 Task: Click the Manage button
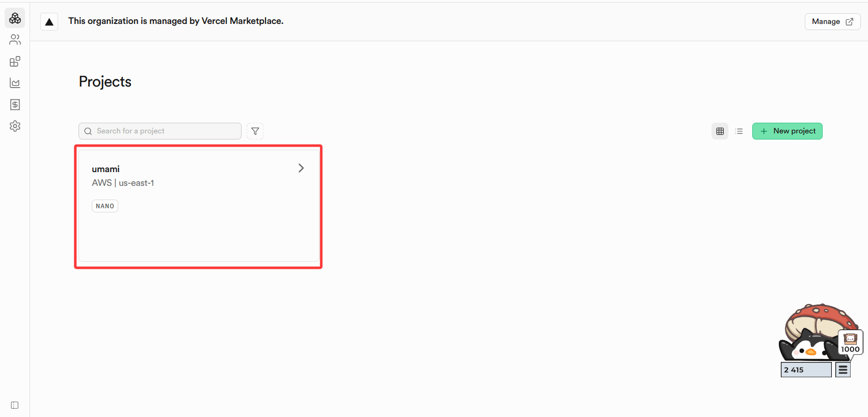[x=832, y=22]
